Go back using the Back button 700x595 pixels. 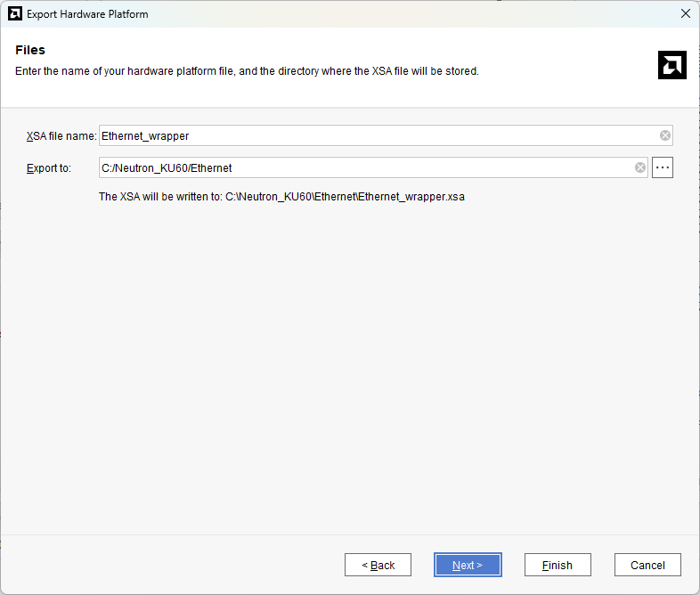(x=378, y=565)
